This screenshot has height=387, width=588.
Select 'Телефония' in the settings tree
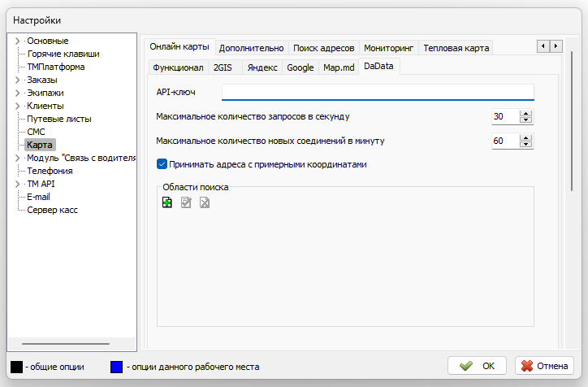tap(50, 171)
